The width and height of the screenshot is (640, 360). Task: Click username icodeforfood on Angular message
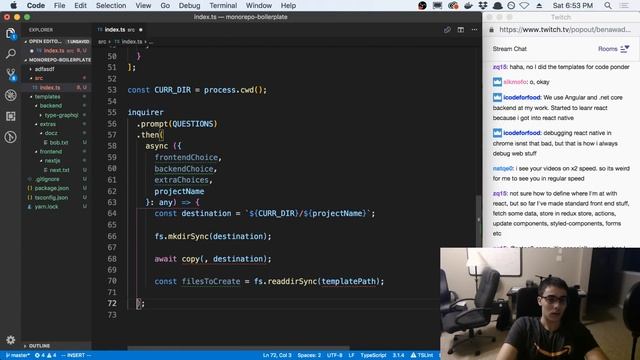(522, 98)
